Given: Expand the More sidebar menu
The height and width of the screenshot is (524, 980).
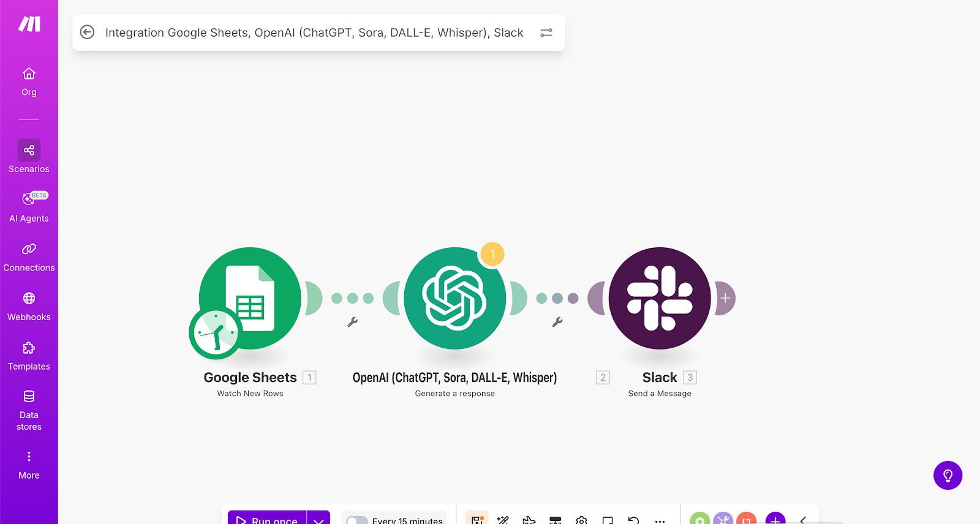Looking at the screenshot, I should 29,465.
